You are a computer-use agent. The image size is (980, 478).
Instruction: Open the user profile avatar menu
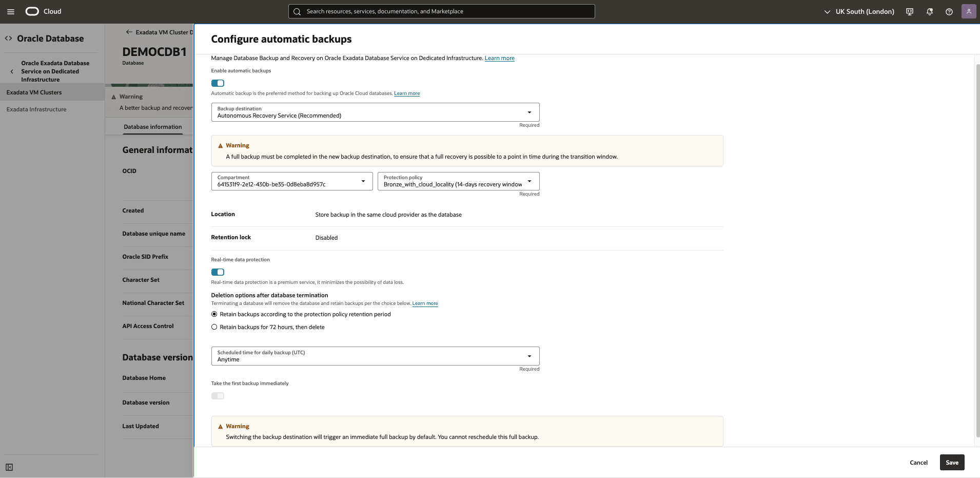969,11
